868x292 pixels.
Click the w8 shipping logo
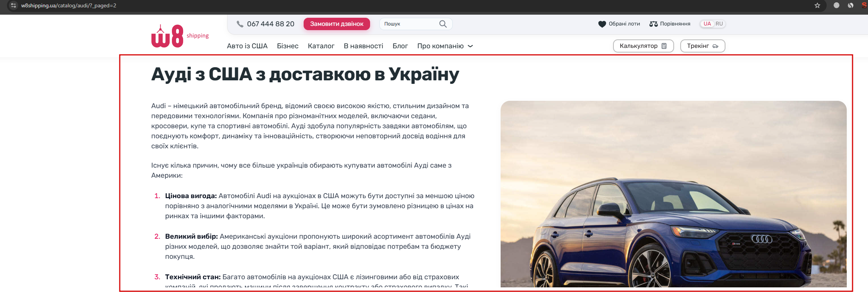coord(180,36)
